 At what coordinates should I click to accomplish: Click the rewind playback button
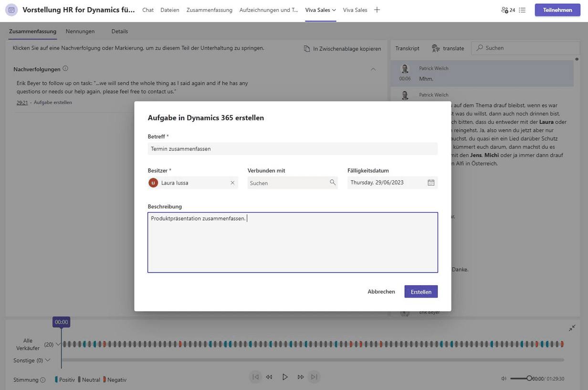pos(269,377)
